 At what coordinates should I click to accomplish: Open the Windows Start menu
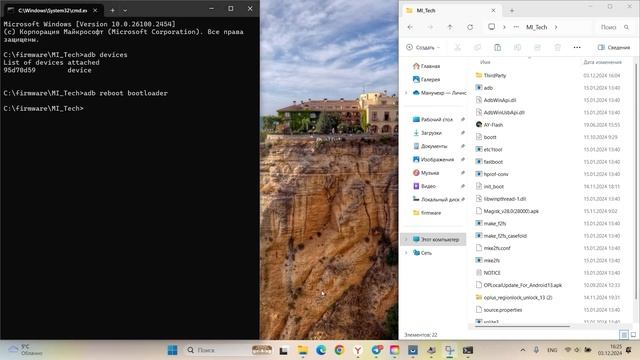[x=173, y=350]
